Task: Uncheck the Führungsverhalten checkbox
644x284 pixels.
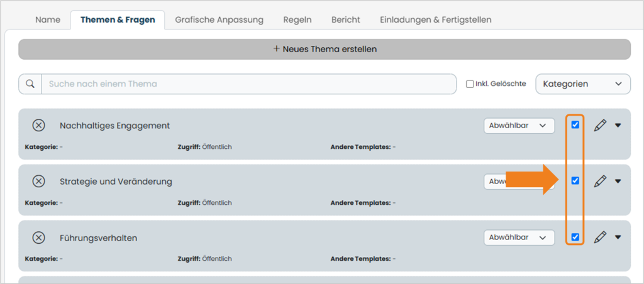Action: pos(575,237)
